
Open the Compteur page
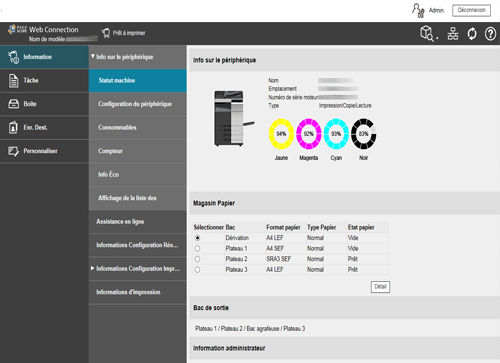[x=138, y=151]
